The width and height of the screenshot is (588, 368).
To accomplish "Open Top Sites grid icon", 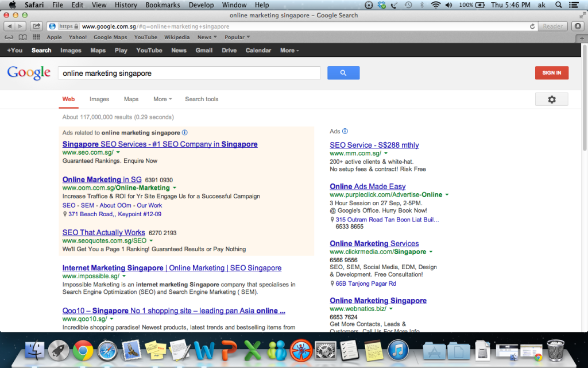I will pos(36,37).
